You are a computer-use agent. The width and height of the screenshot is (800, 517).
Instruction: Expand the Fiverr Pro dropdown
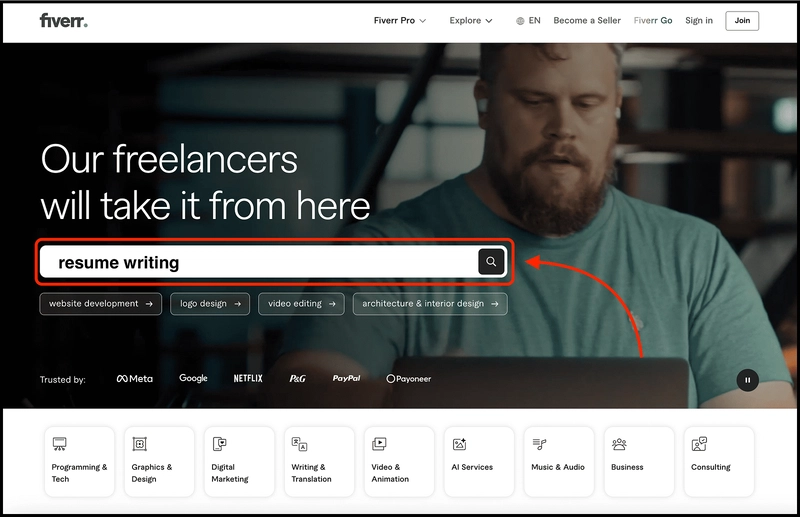(399, 20)
